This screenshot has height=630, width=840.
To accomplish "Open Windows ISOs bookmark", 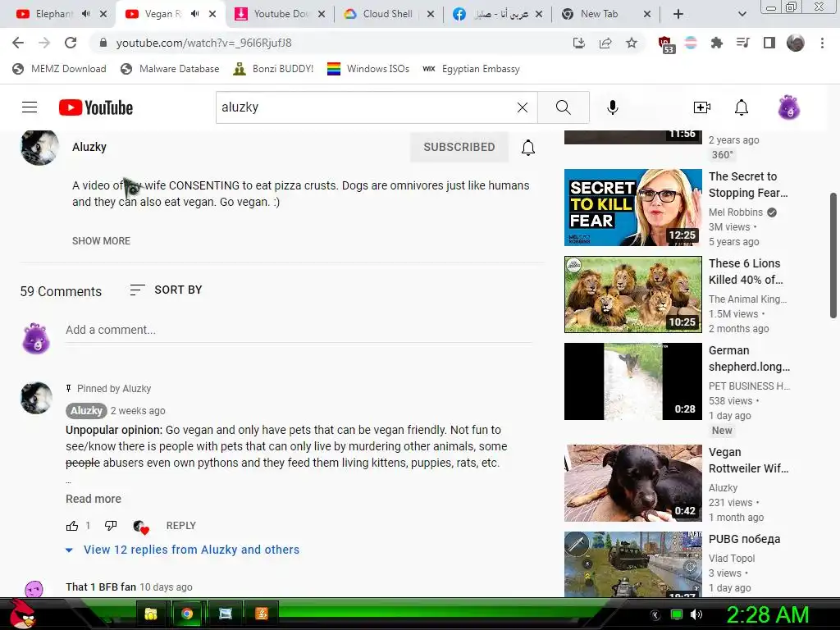I will 368,69.
